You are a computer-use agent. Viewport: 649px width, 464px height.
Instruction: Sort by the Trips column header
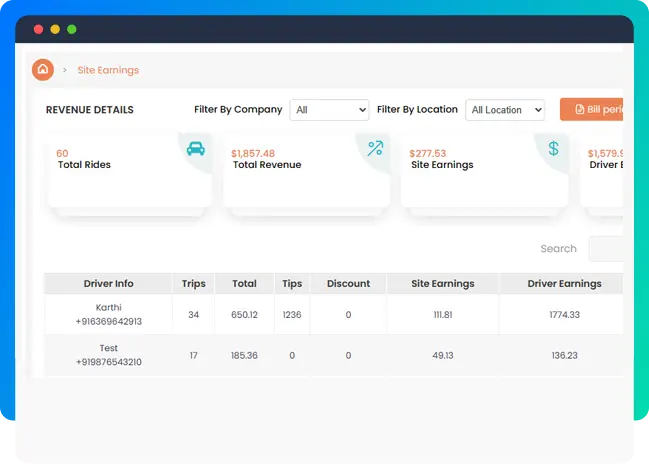193,284
